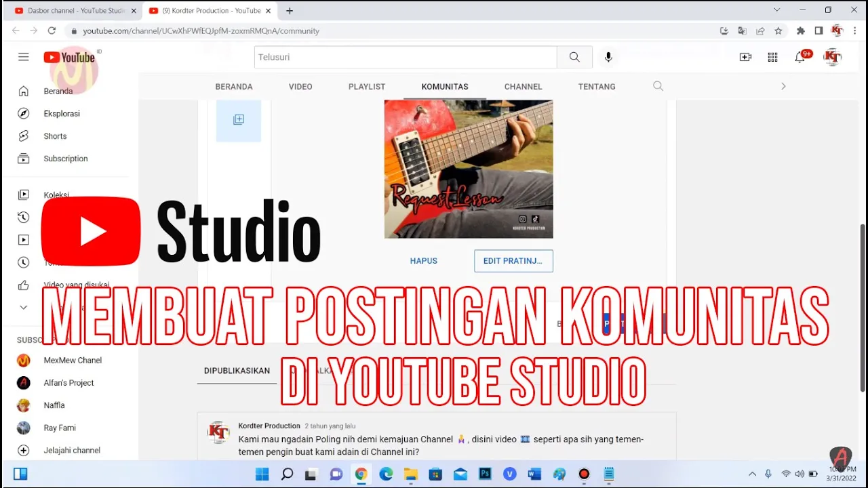This screenshot has width=868, height=488.
Task: Open Microsoft Word from the taskbar
Action: tap(534, 474)
